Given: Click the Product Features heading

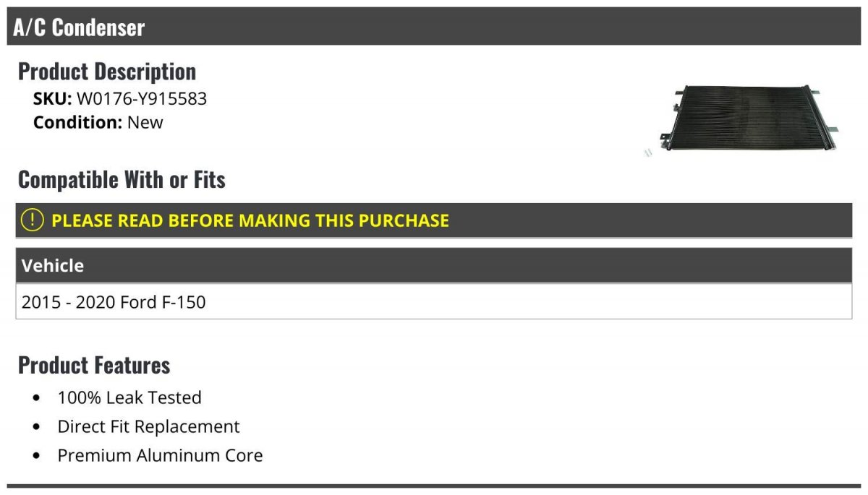Looking at the screenshot, I should (x=94, y=365).
